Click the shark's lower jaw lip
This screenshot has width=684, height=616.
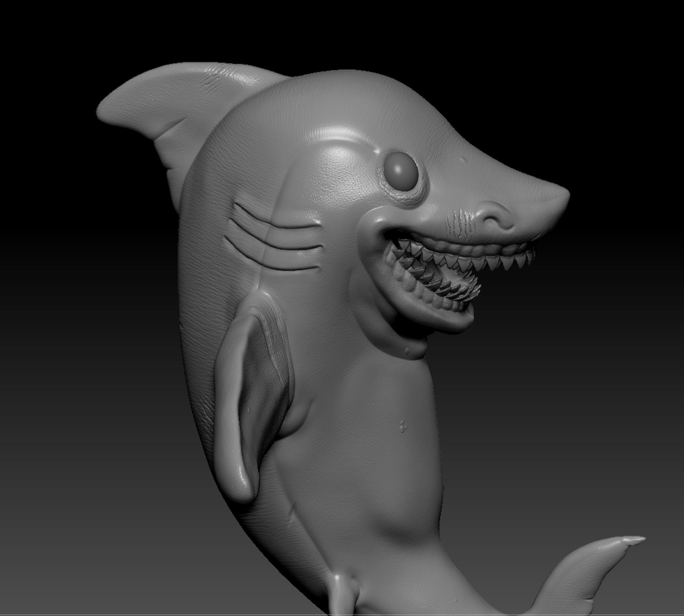[437, 318]
